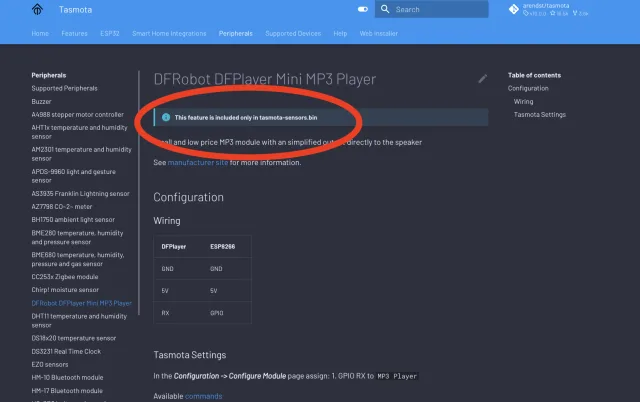
Task: Open the Buzzer sidebar page
Action: click(x=41, y=101)
